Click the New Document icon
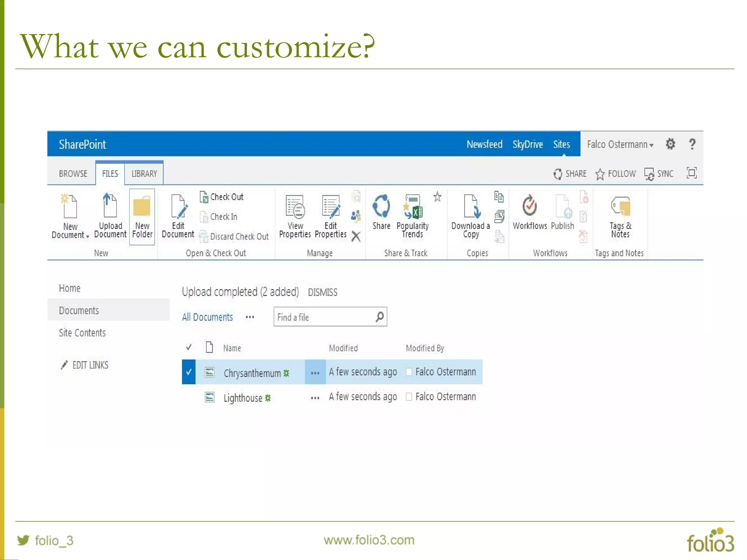 [x=69, y=206]
